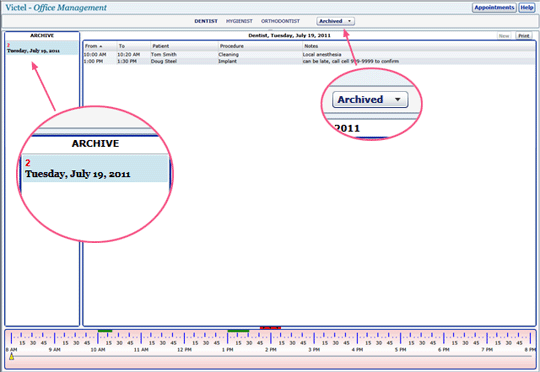Click the 'can be late' note
Screen dimensions: 540x372
(351, 61)
